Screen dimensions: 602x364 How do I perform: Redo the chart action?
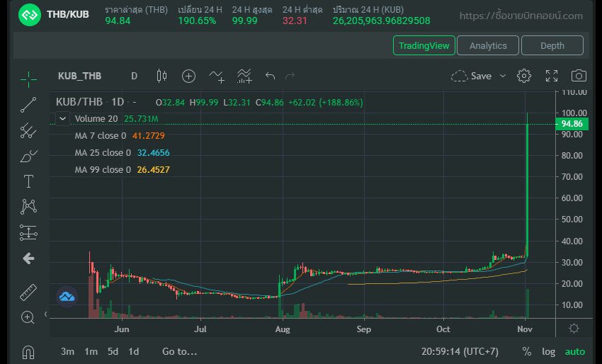tap(290, 76)
